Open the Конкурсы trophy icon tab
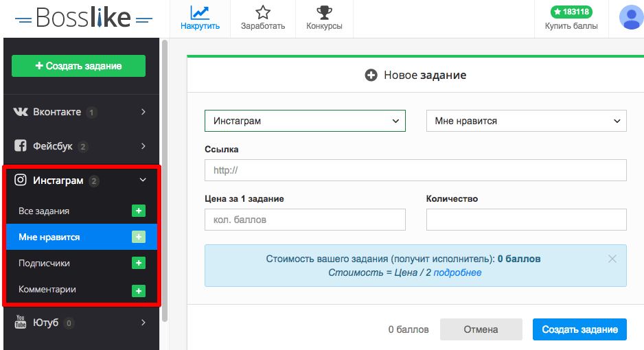This screenshot has height=350, width=644. click(x=324, y=19)
